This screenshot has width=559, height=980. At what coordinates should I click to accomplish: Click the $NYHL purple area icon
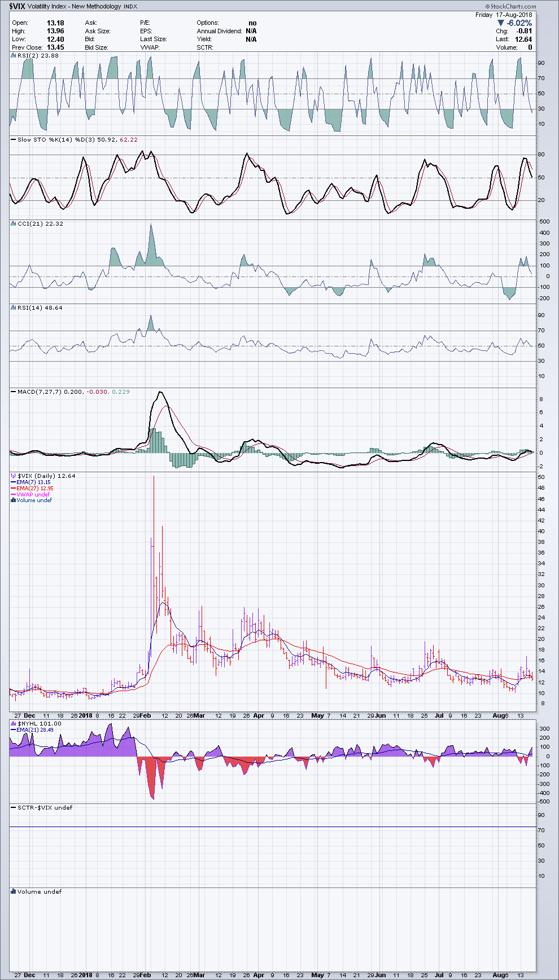[x=14, y=723]
